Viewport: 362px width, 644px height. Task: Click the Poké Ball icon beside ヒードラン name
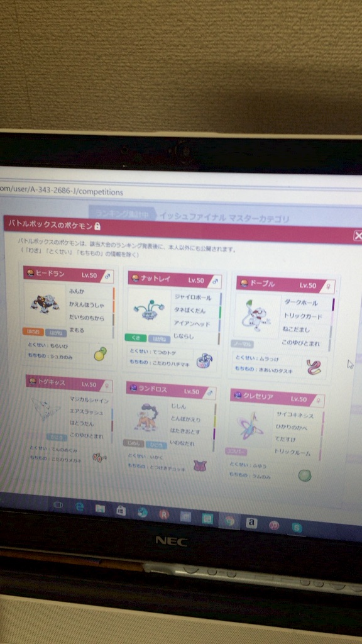point(31,273)
